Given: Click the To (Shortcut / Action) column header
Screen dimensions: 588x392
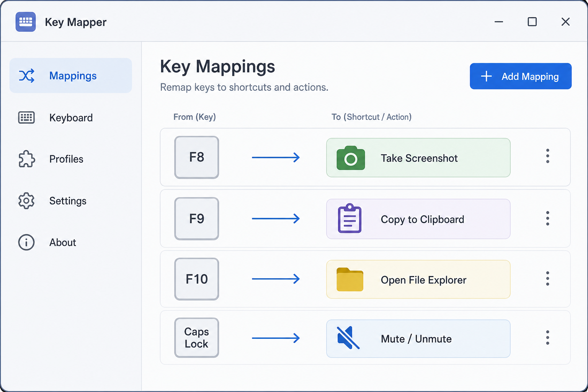Looking at the screenshot, I should [x=371, y=117].
